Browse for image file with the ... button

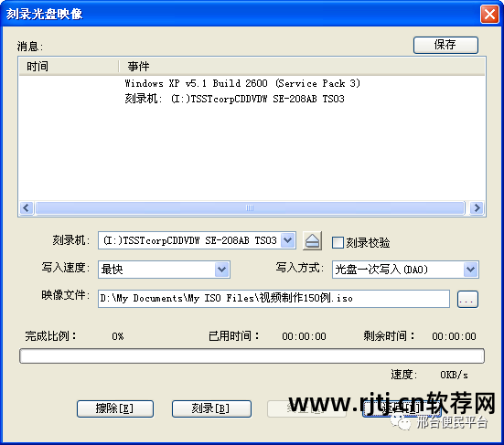(x=467, y=299)
